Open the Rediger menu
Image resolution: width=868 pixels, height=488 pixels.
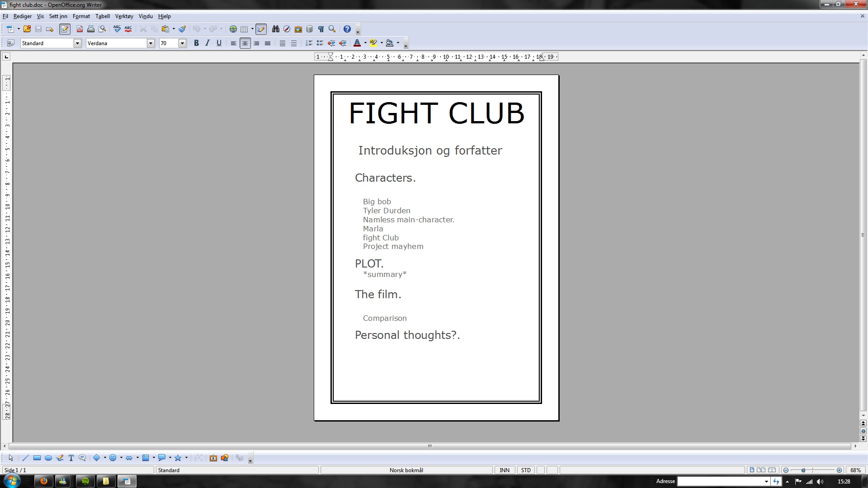[x=23, y=16]
